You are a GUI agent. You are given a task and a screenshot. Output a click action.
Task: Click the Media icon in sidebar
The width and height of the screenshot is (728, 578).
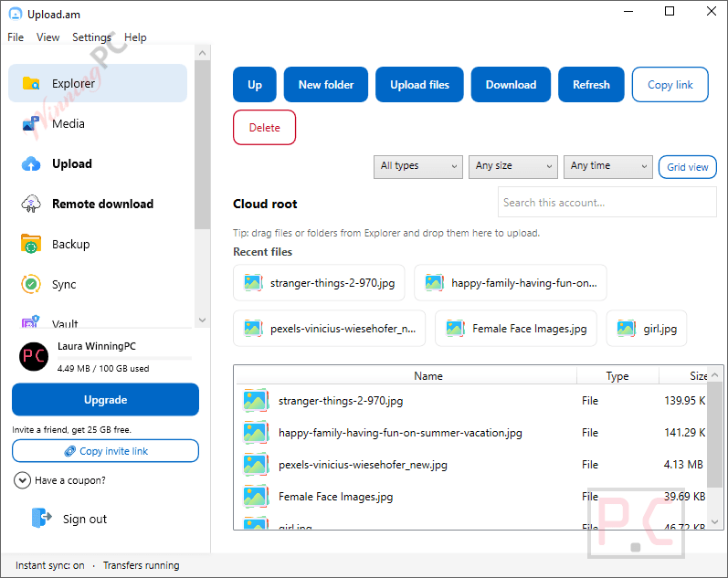tap(31, 123)
